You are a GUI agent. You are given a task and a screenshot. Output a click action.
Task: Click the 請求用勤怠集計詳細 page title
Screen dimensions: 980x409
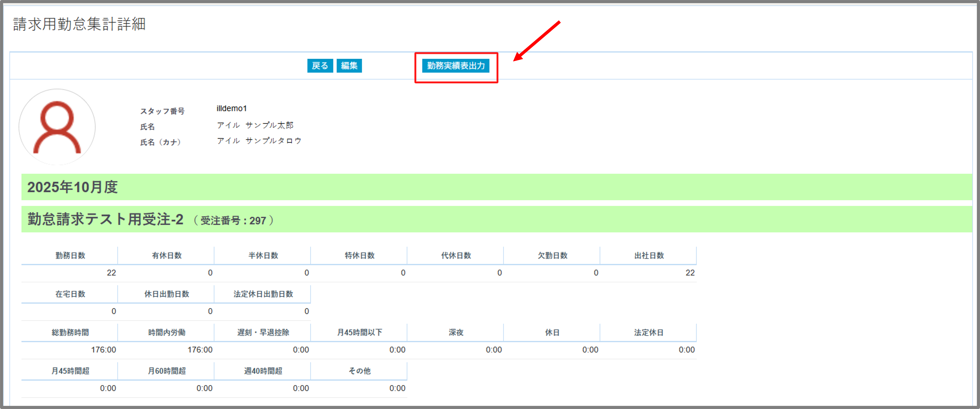tap(79, 24)
